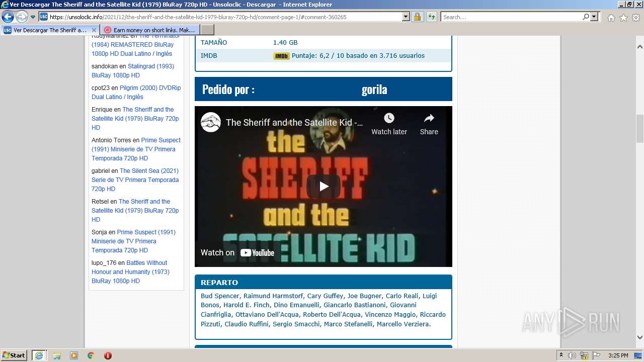644x362 pixels.
Task: Click the Action Center flag icon
Action: click(596, 355)
